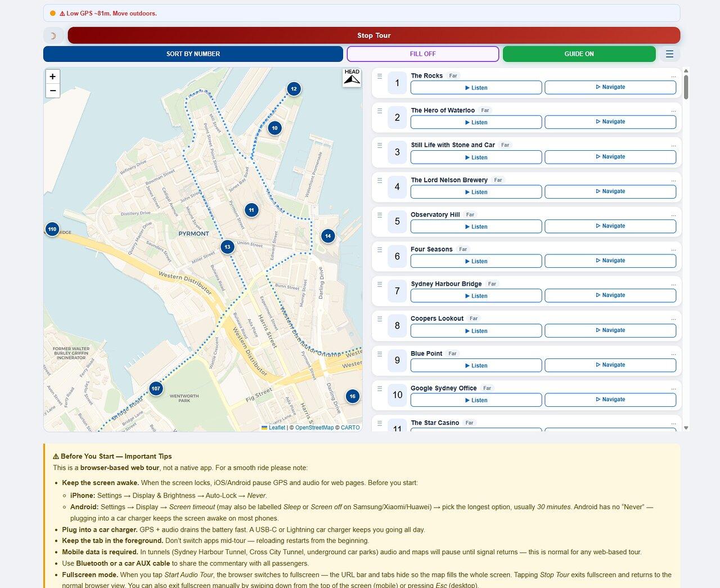The image size is (720, 588).
Task: Click the 'Low GPS ~81m. Move outdoors.' warning
Action: click(x=108, y=14)
